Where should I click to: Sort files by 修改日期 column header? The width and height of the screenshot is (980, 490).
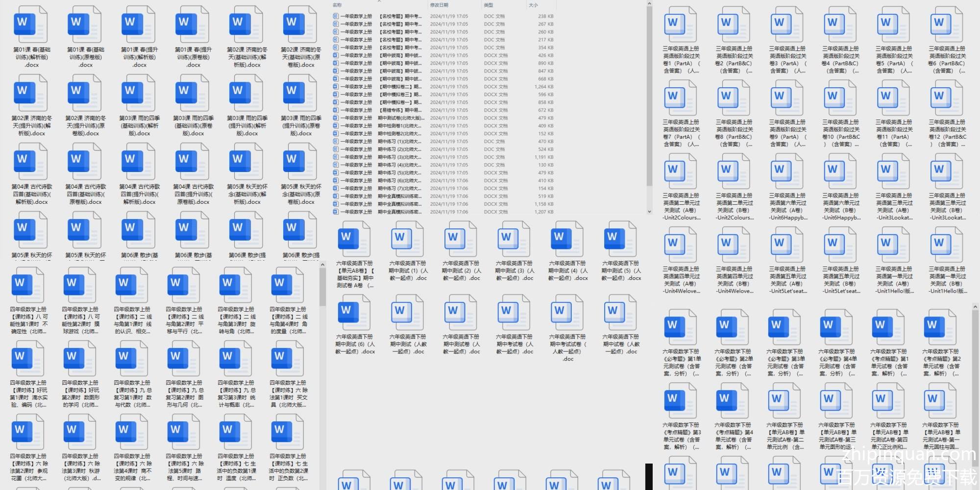click(439, 5)
